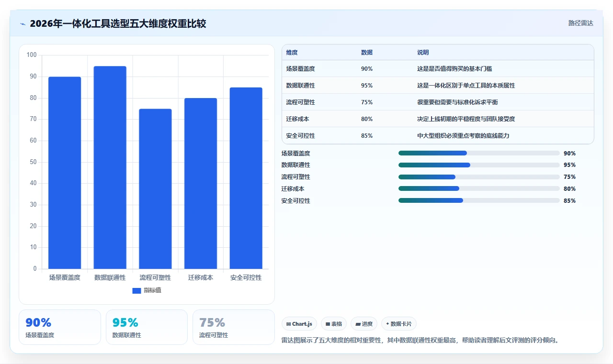Screen dimensions: 613x364
Task: Click description 这是是否值得购买的基本门槛
Action: pos(454,69)
